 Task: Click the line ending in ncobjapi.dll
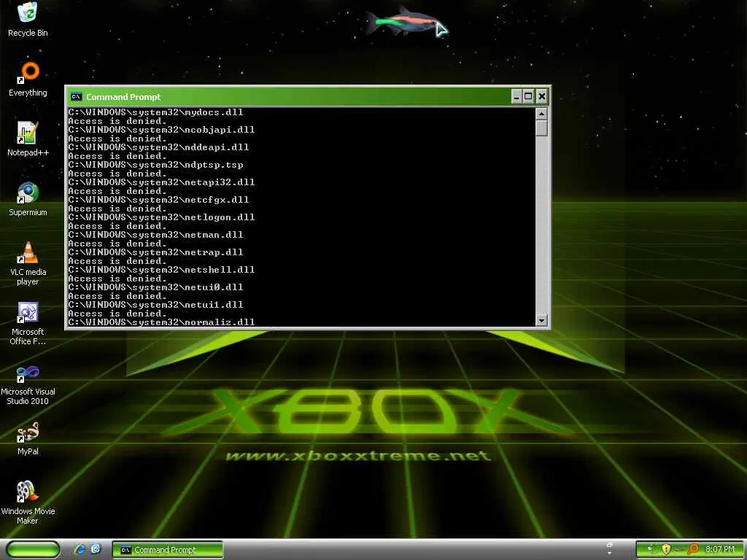coord(161,130)
